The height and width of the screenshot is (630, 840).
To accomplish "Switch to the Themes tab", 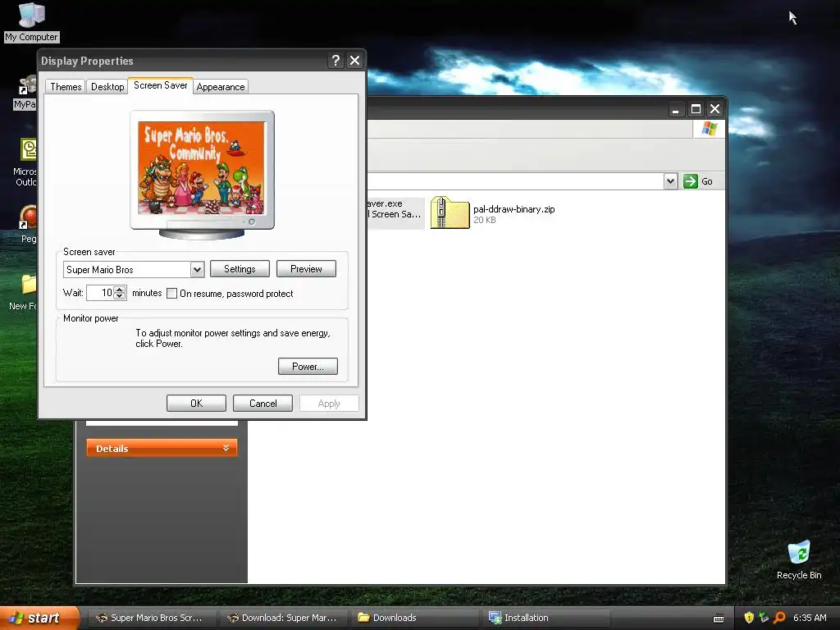I will click(x=66, y=87).
